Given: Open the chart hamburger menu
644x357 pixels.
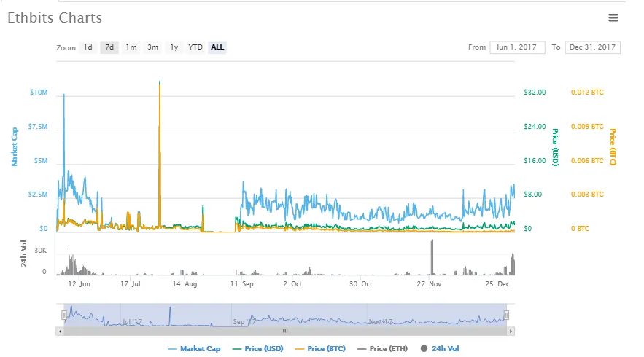Looking at the screenshot, I should click(613, 17).
